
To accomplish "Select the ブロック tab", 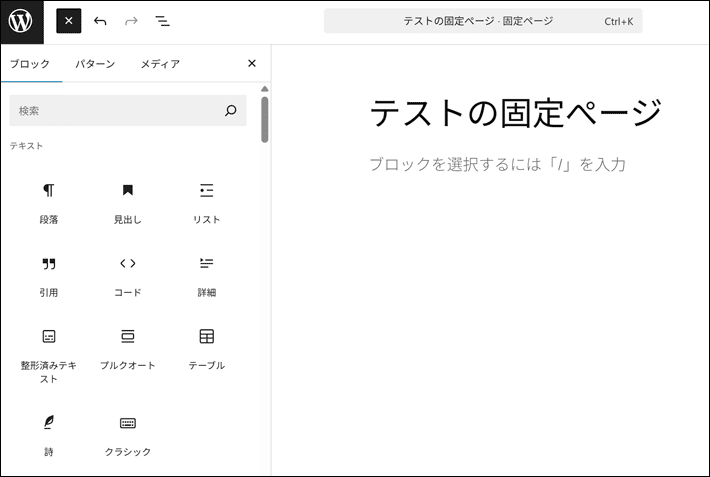I will 30,64.
